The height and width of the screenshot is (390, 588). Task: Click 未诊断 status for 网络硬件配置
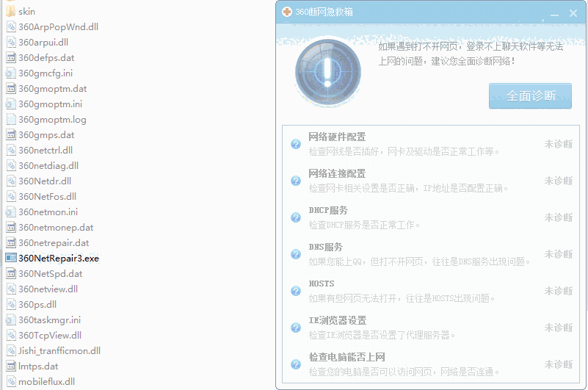(x=559, y=144)
